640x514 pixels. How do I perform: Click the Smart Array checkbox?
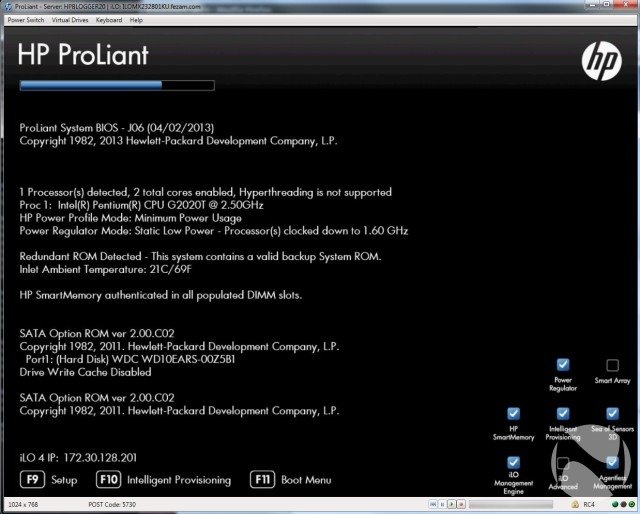point(612,365)
